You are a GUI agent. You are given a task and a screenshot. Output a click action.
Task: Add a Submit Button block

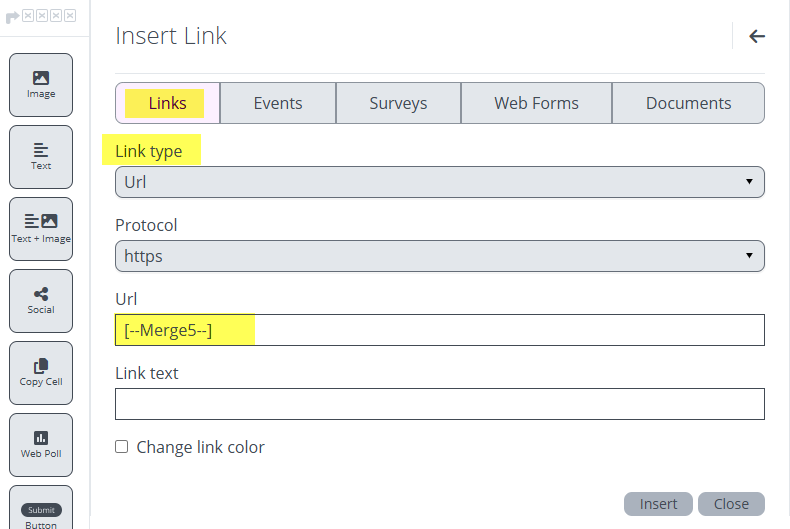click(41, 510)
